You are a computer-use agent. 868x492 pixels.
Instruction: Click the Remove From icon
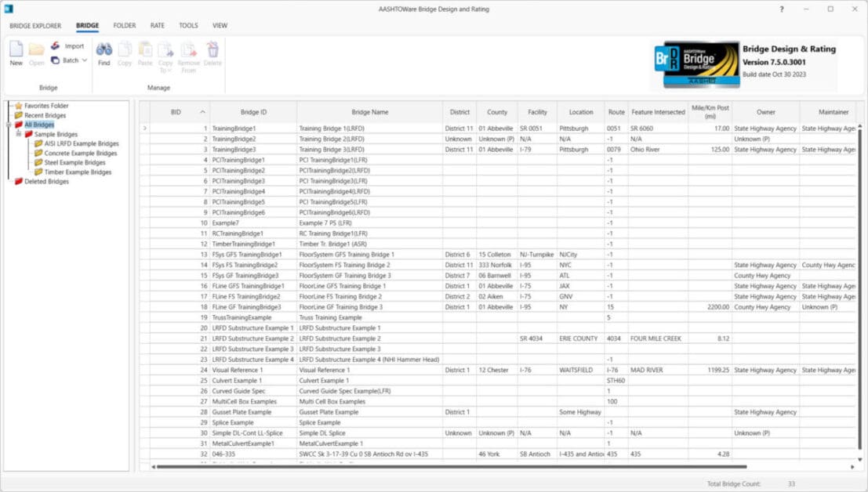coord(189,50)
